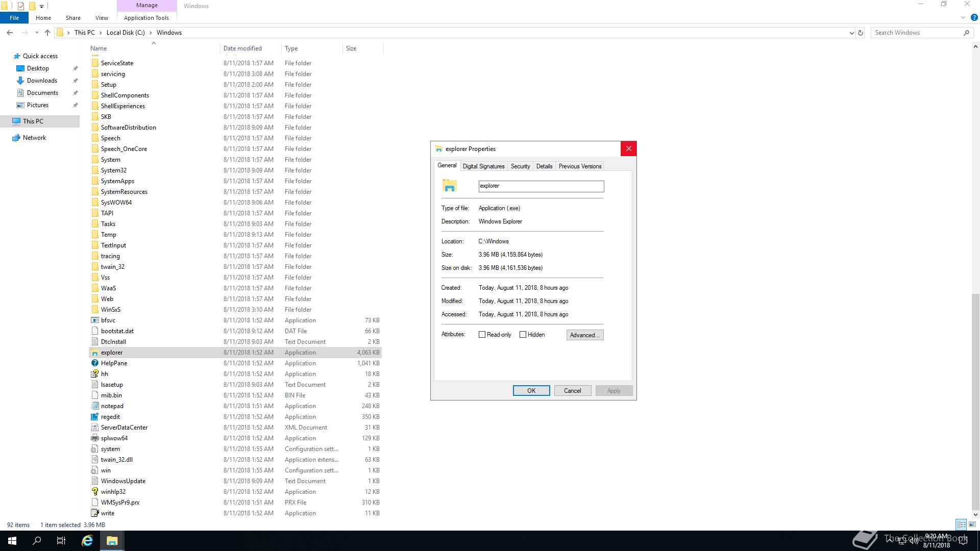Open Documents in navigation pane
The image size is (980, 551).
coord(42,93)
